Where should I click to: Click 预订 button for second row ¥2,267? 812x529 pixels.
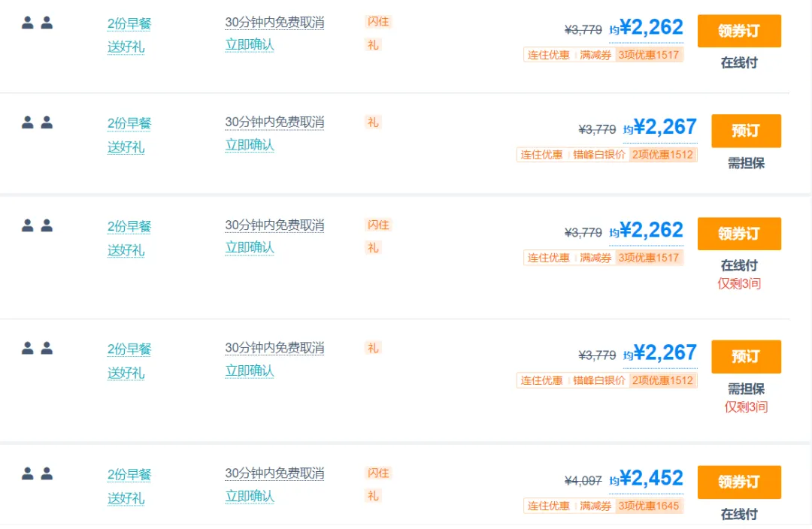[746, 131]
